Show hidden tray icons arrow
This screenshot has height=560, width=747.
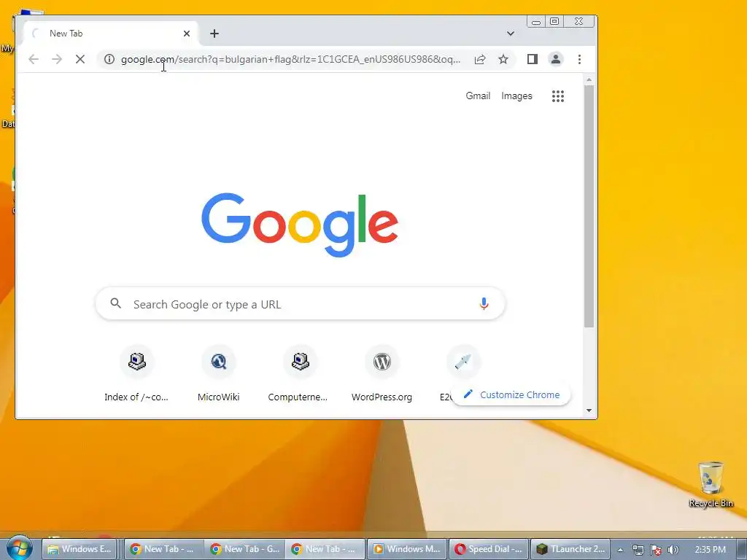coord(620,550)
